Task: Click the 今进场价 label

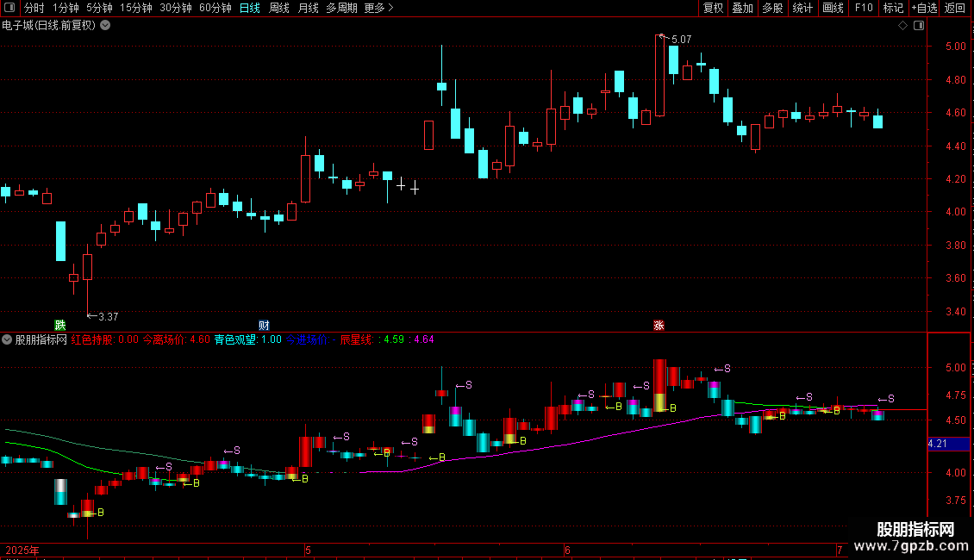Action: pyautogui.click(x=306, y=339)
